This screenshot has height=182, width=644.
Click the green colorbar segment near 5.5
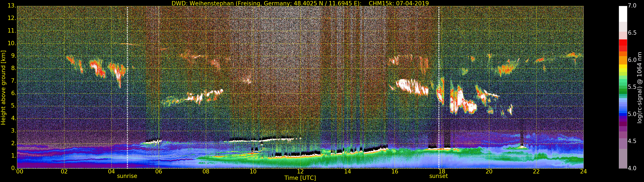(623, 88)
